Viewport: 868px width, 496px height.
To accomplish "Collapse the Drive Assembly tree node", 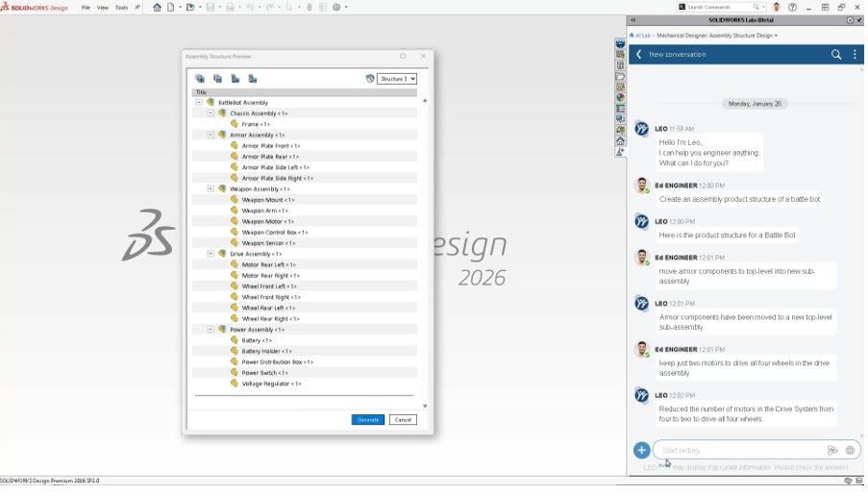I will point(211,254).
